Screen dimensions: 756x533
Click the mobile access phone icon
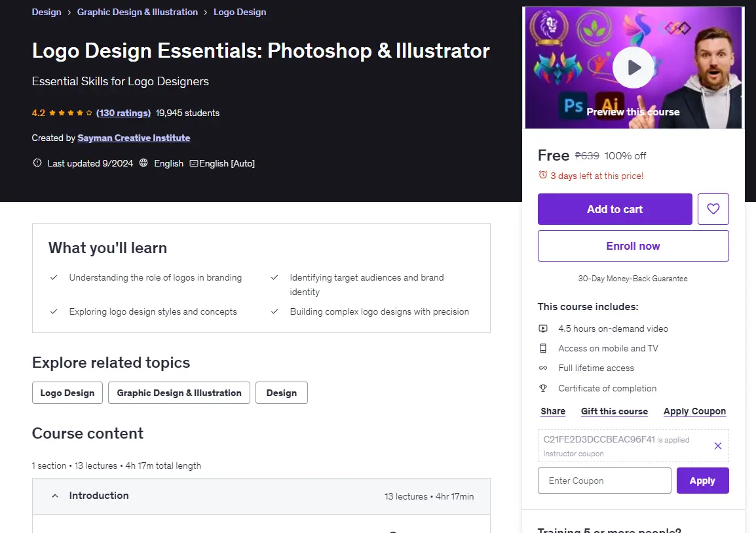[543, 348]
